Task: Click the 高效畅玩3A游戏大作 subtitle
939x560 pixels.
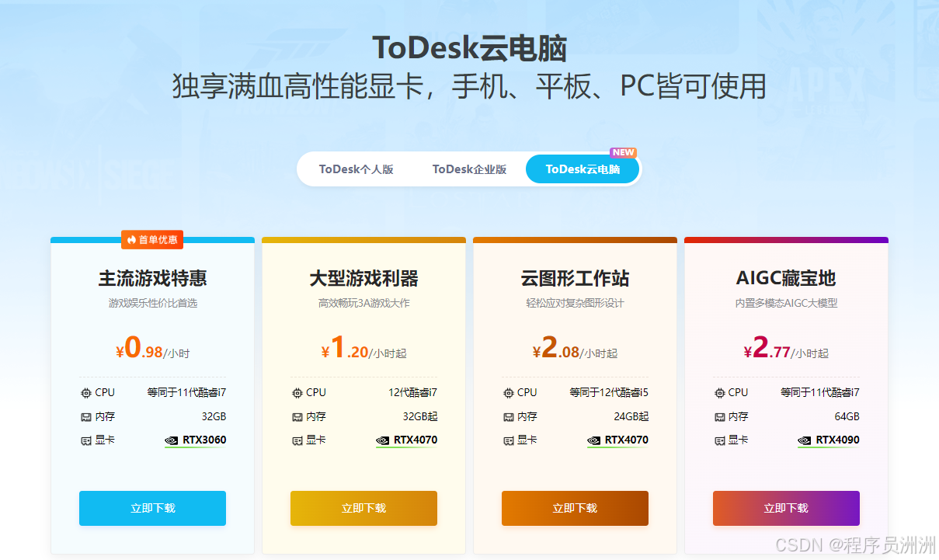Action: point(363,304)
